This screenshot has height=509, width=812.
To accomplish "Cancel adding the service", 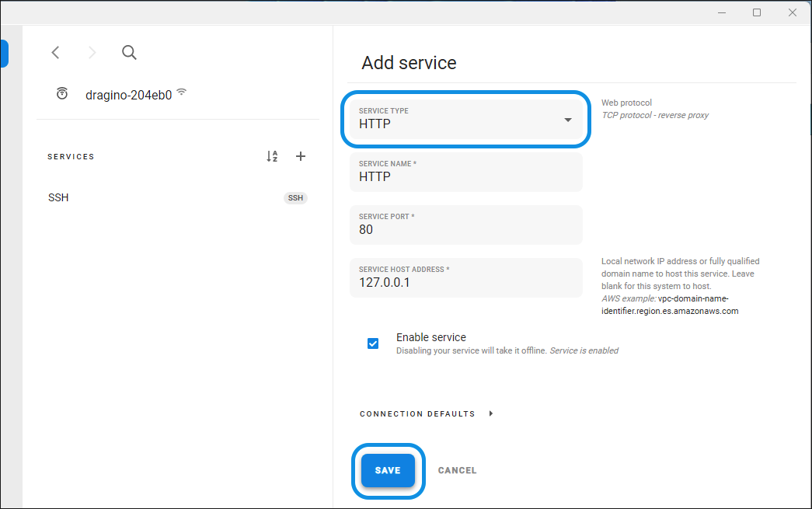I will [457, 471].
